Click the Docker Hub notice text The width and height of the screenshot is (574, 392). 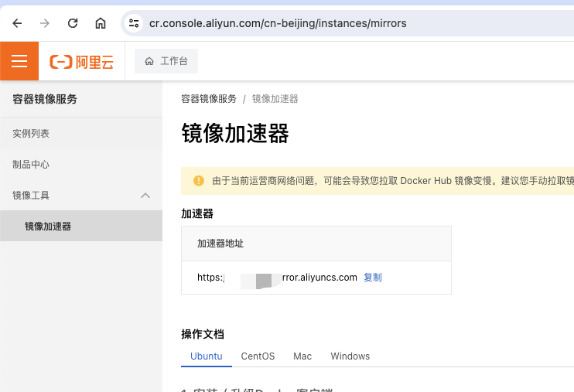pyautogui.click(x=393, y=181)
